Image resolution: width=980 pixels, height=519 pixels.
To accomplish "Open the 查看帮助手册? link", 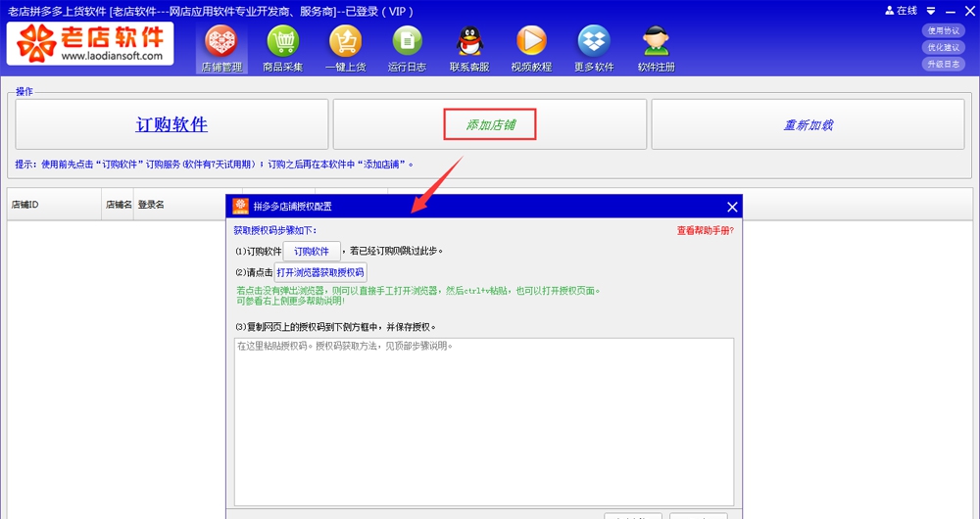I will (x=705, y=230).
